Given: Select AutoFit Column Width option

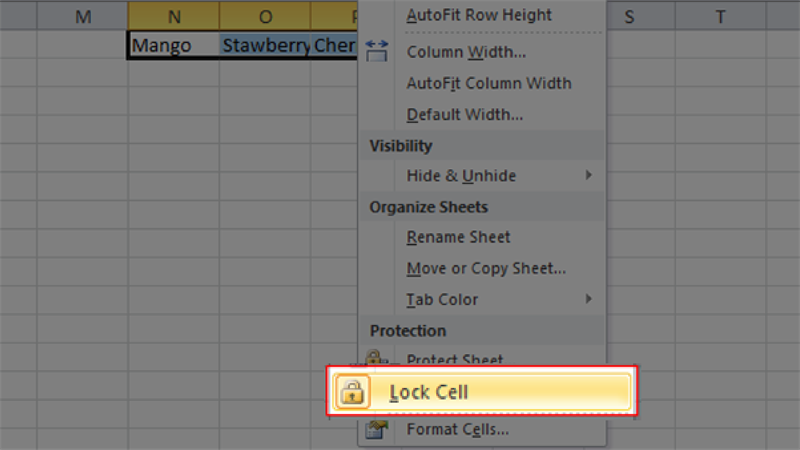Looking at the screenshot, I should (x=489, y=83).
